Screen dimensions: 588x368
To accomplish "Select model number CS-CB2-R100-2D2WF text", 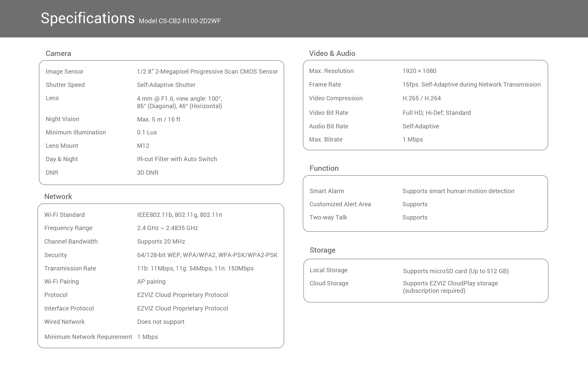I will pyautogui.click(x=190, y=21).
